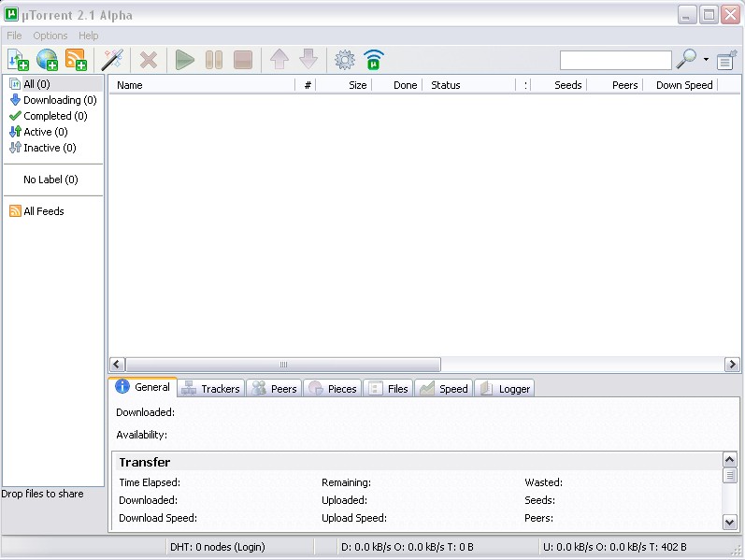
Task: Open the Options menu
Action: pyautogui.click(x=50, y=36)
